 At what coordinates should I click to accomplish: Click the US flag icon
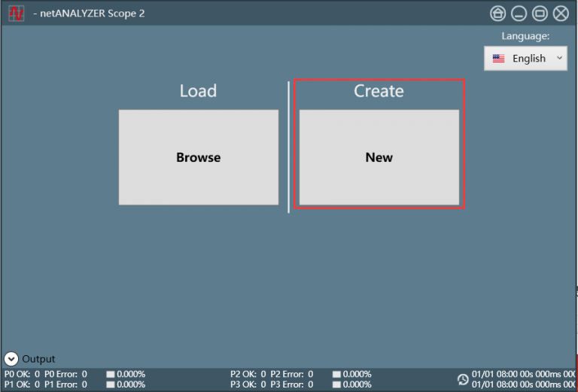tap(498, 59)
